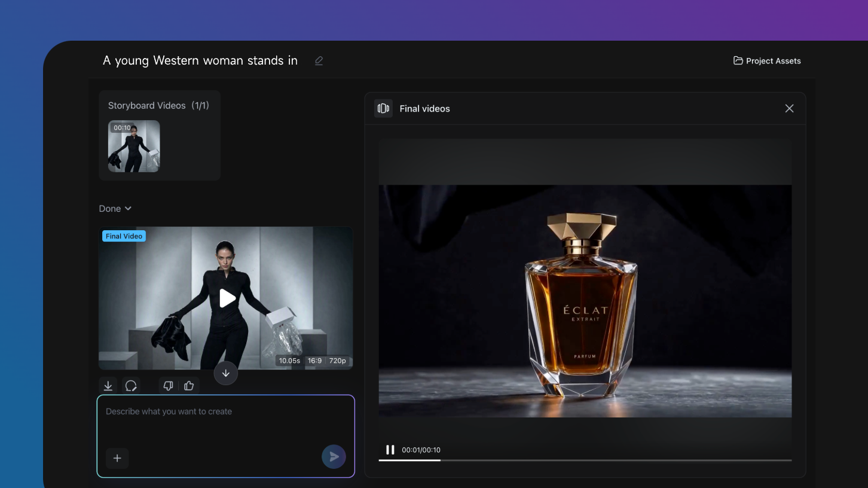This screenshot has height=488, width=868.
Task: Download the final video
Action: point(108,386)
